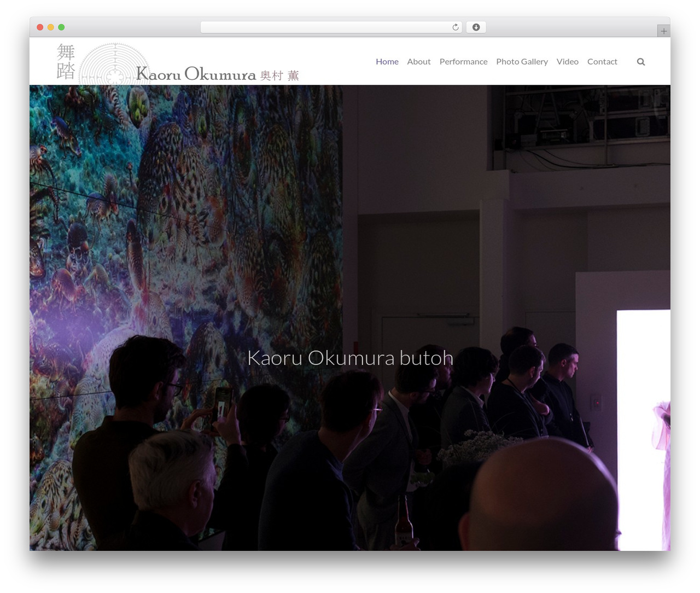Maximize the window using green button
The height and width of the screenshot is (593, 700).
(61, 27)
